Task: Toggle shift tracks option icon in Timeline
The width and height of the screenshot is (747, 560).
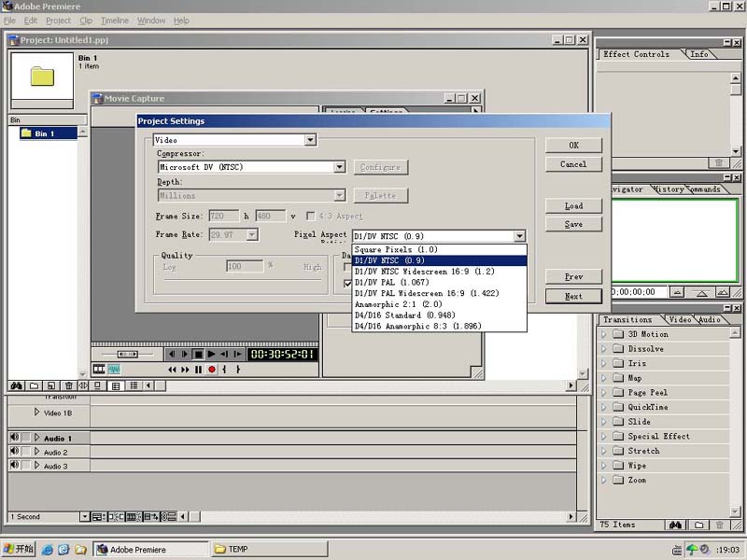Action: (151, 517)
